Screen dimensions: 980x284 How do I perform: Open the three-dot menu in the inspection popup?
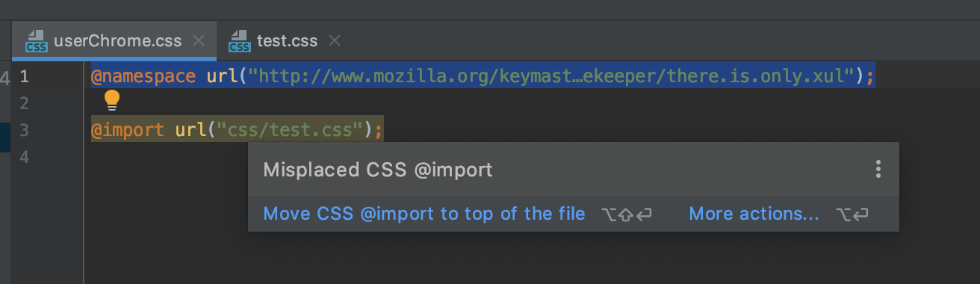coord(878,169)
